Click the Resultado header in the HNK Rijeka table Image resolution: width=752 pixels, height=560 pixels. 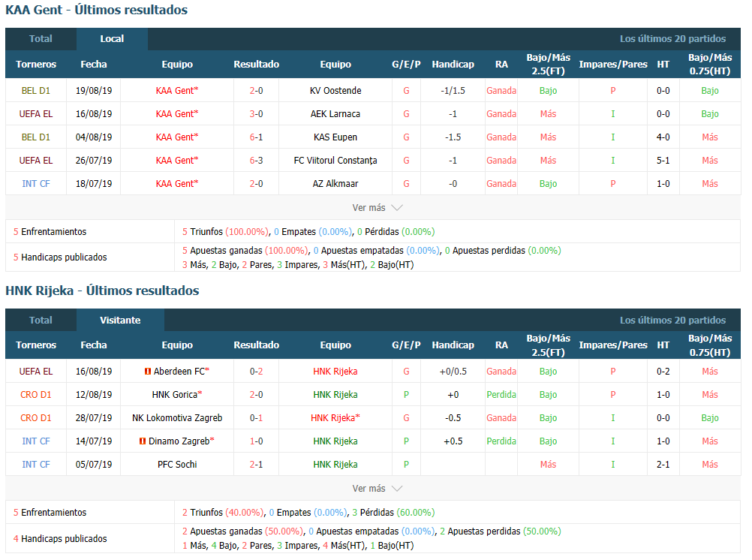point(256,345)
